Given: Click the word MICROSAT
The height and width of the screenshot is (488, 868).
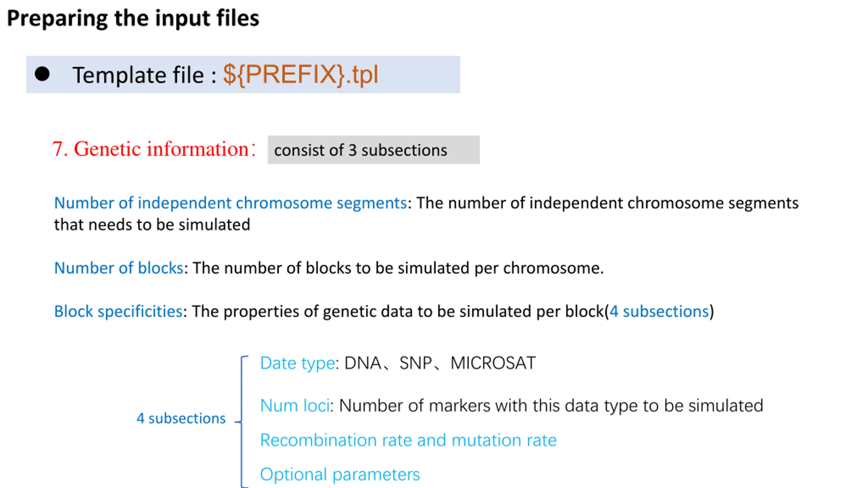Looking at the screenshot, I should (493, 363).
